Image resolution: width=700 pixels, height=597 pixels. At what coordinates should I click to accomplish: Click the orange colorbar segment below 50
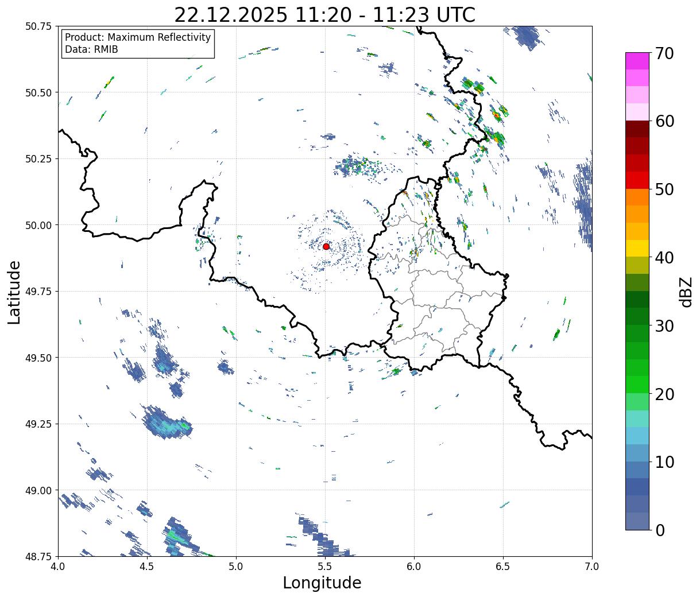pyautogui.click(x=637, y=197)
